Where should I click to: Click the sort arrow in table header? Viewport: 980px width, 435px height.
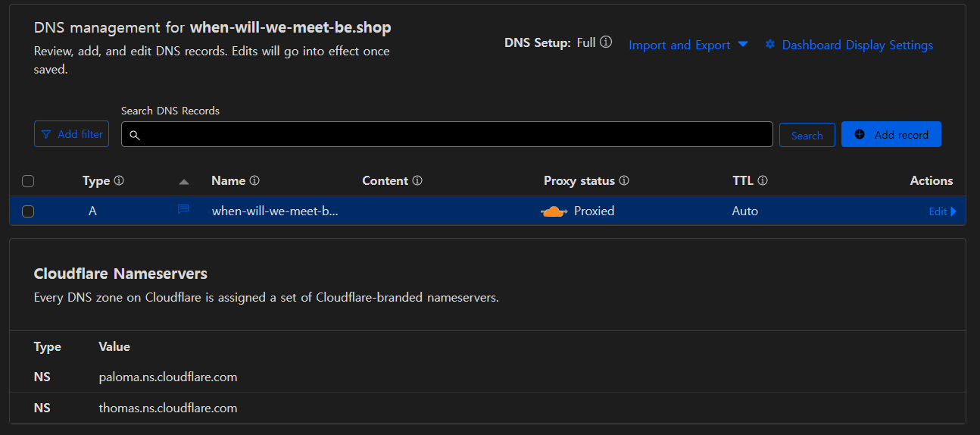pyautogui.click(x=183, y=182)
